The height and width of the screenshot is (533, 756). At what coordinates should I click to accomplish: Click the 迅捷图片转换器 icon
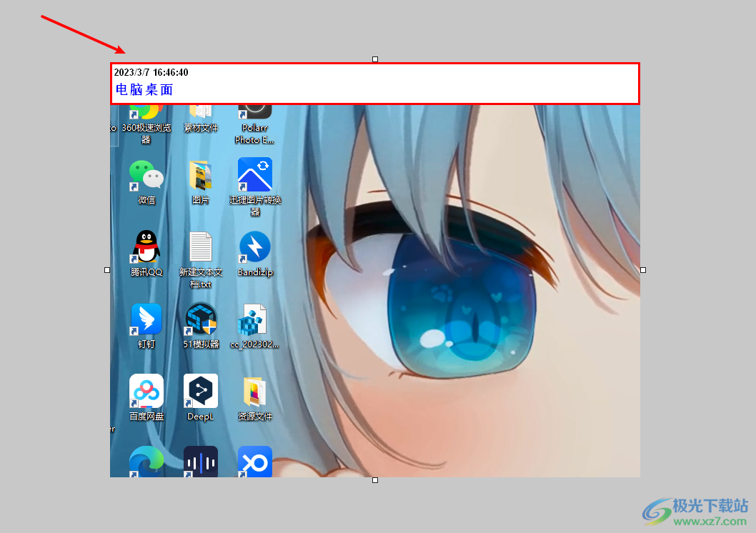pos(255,174)
